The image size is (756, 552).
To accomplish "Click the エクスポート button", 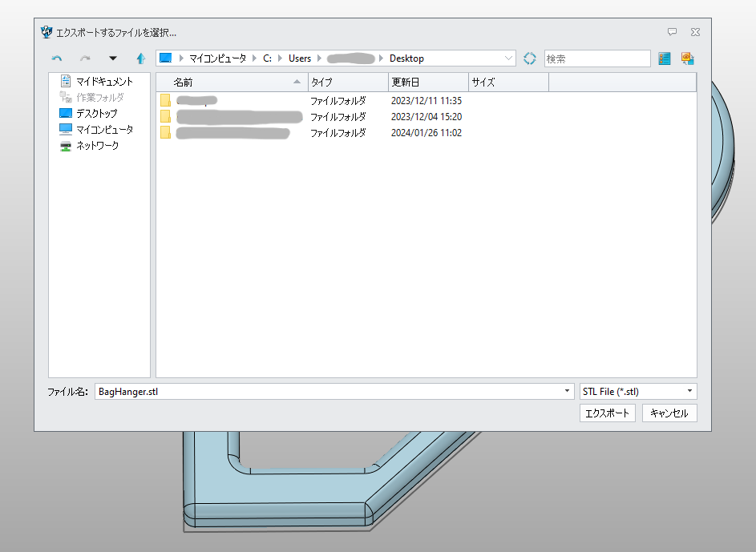I will pos(607,413).
